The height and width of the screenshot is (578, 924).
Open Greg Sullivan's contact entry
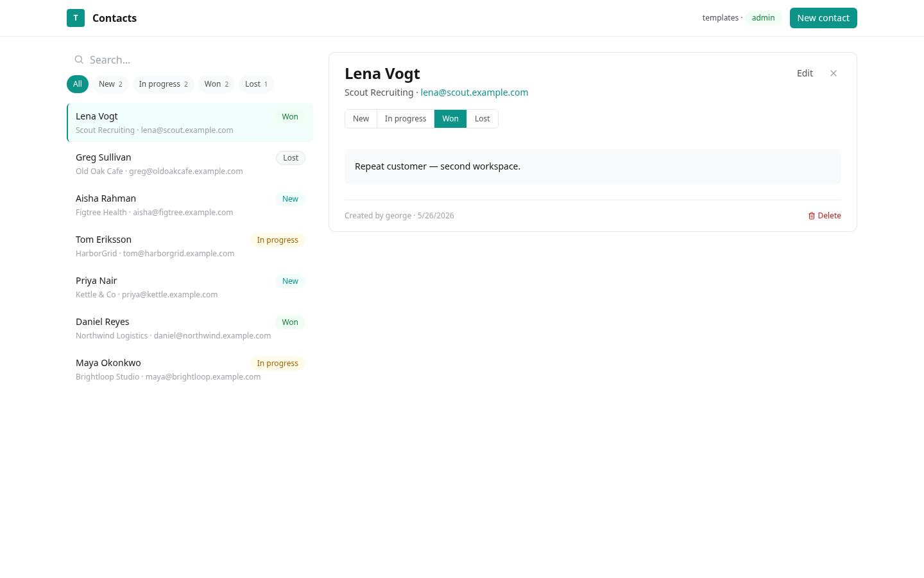tap(190, 164)
